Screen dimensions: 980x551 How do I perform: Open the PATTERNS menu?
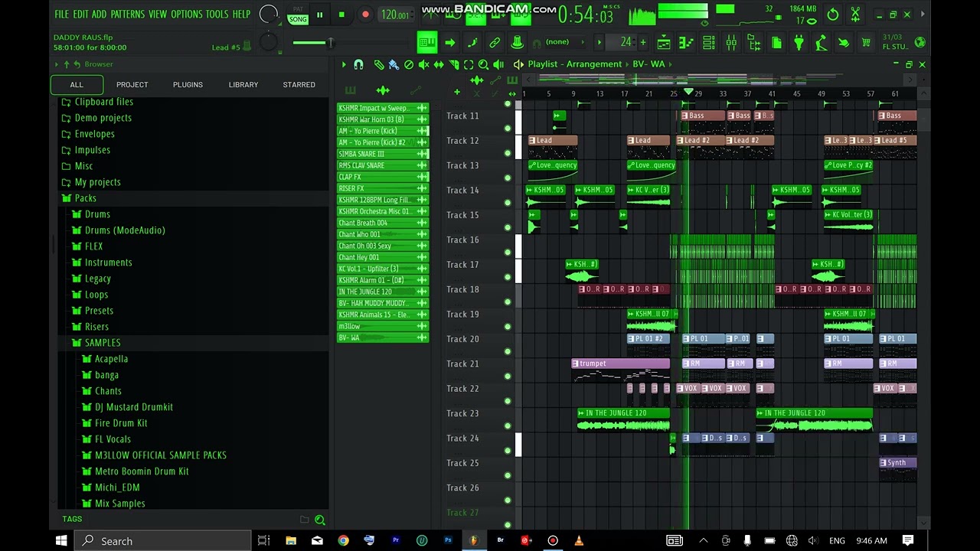(127, 15)
